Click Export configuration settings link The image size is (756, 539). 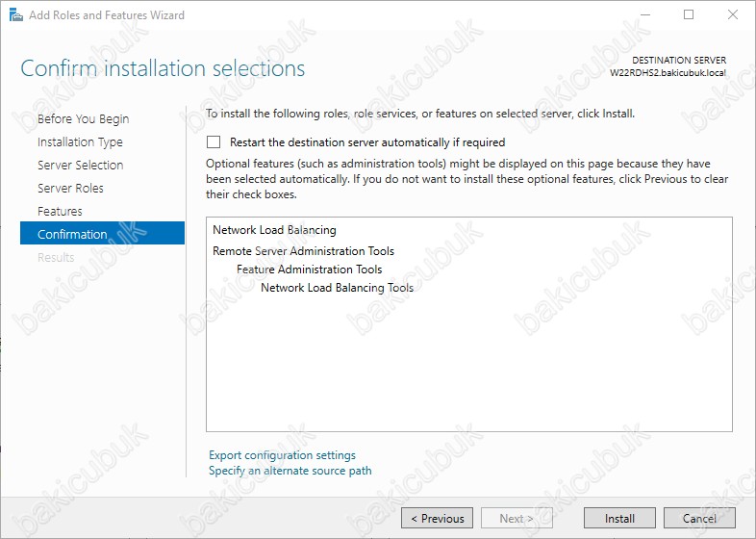pos(282,455)
